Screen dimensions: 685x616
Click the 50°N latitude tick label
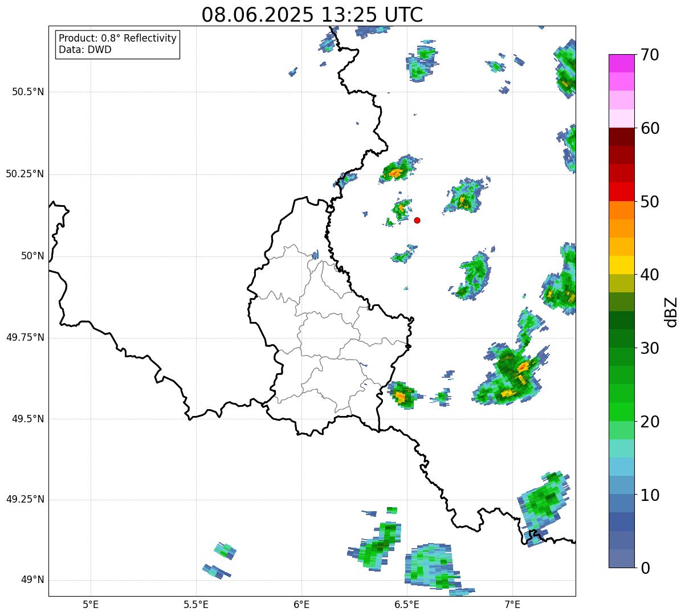click(32, 256)
